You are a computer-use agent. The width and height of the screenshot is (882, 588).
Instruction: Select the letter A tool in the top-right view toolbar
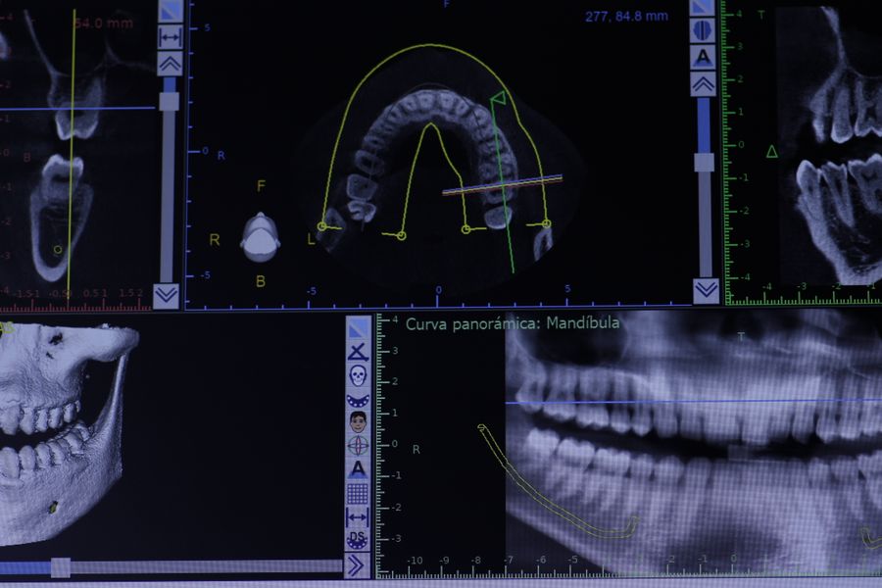coord(703,57)
